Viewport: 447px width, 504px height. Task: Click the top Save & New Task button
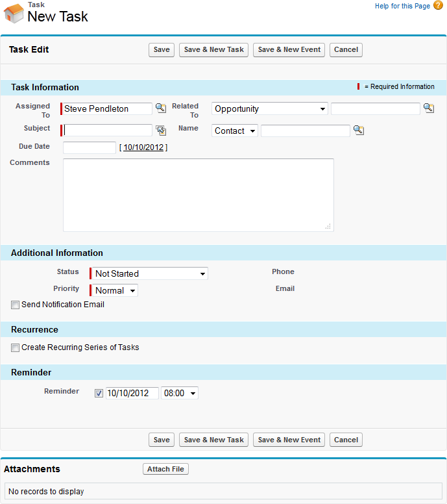coord(213,50)
